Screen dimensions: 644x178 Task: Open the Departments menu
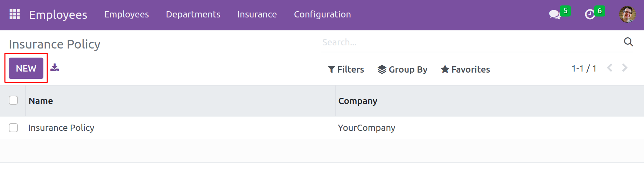[193, 14]
